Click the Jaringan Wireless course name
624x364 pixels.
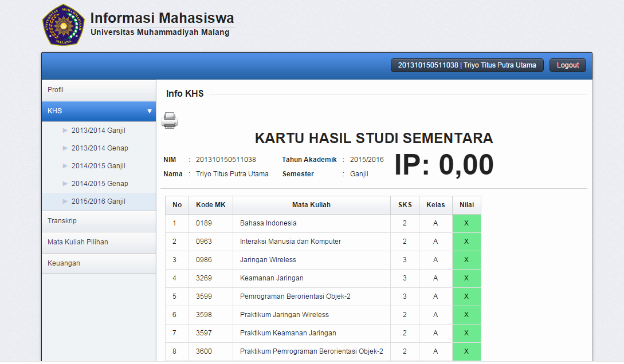[268, 260]
